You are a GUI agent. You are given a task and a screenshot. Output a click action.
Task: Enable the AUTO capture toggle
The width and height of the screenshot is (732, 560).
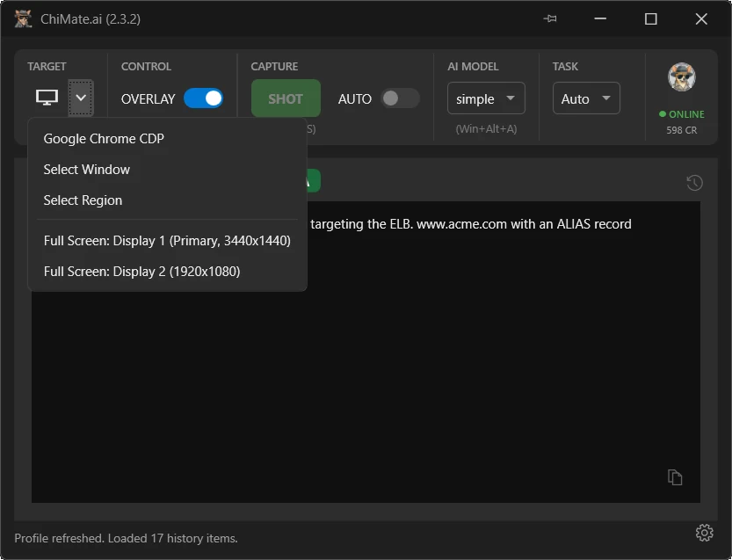click(400, 98)
